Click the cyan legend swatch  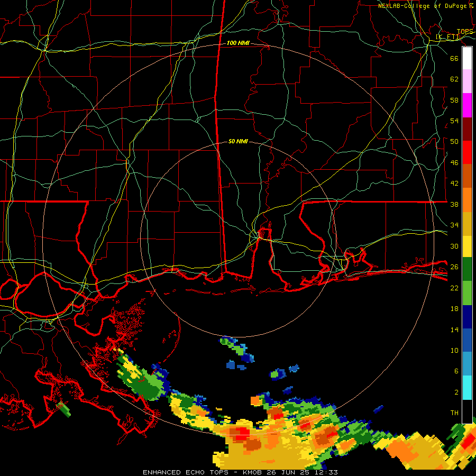coord(467,388)
